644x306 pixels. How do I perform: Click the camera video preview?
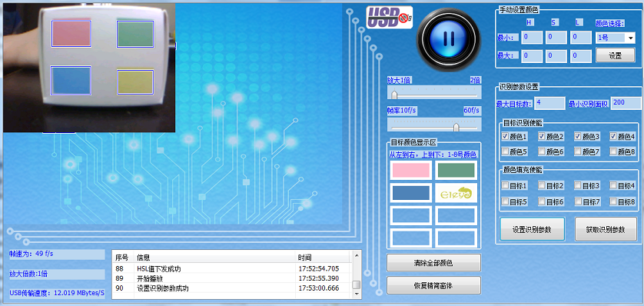tap(89, 68)
